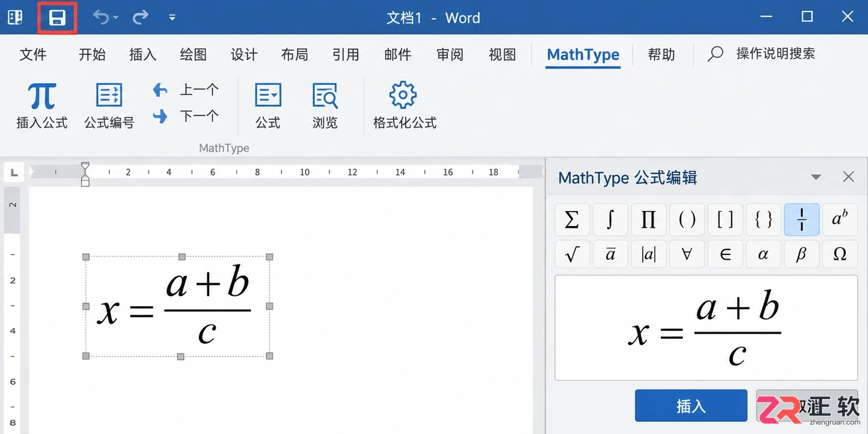
Task: Switch to the 视图 tab
Action: (502, 54)
